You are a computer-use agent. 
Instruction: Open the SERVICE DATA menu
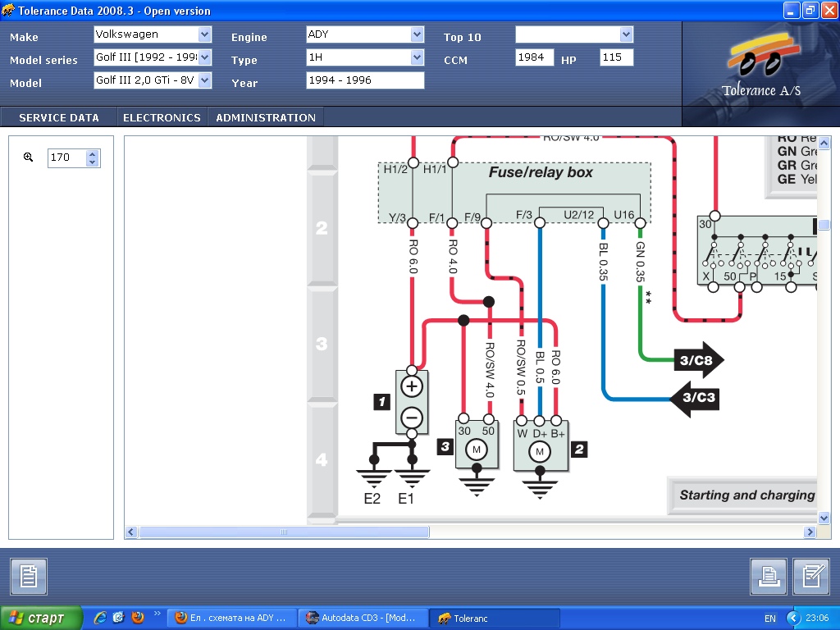tap(59, 117)
